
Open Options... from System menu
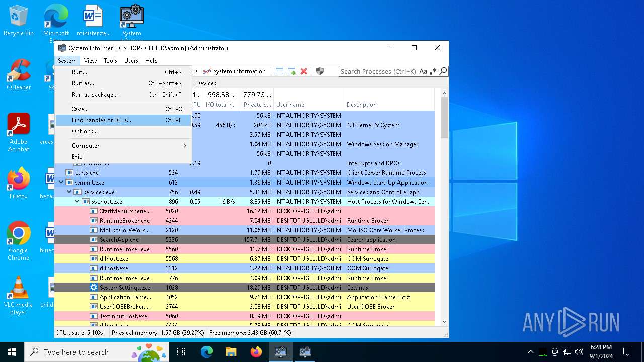pyautogui.click(x=123, y=131)
